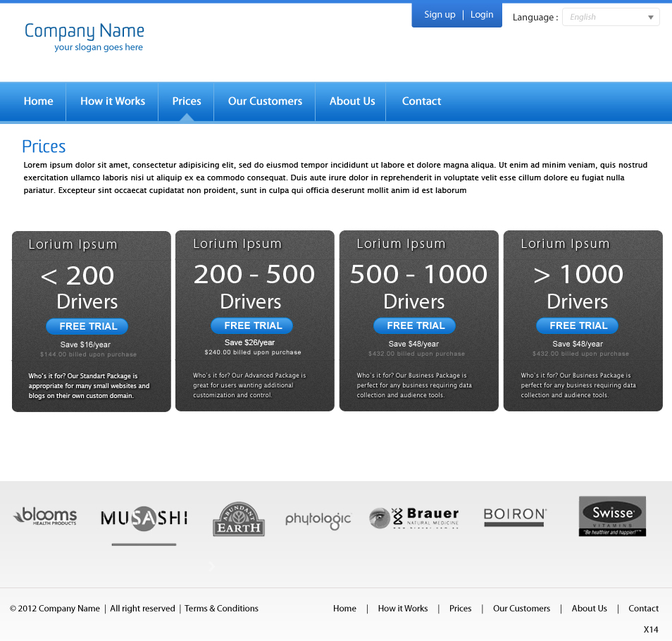Click "Save $16/year" text

point(85,344)
